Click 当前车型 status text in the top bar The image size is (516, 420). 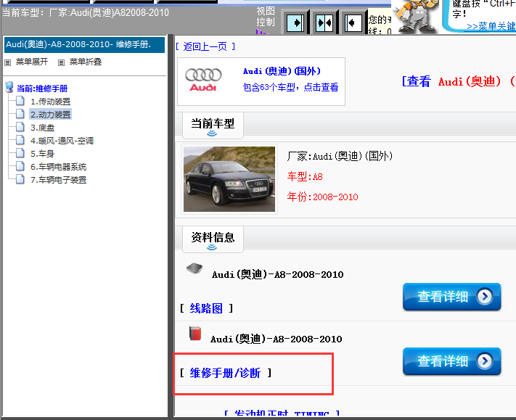(x=86, y=13)
